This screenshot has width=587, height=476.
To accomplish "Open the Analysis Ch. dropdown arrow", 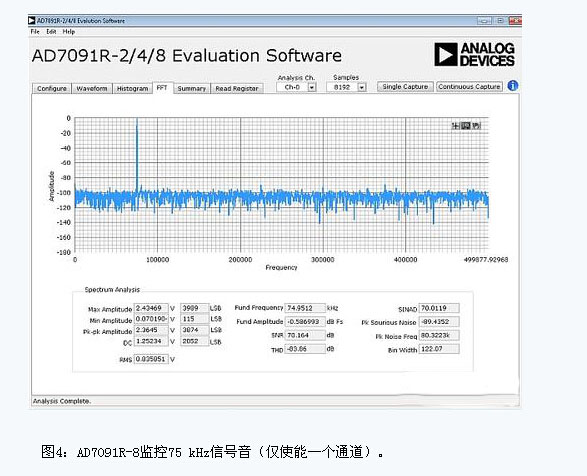I will click(x=311, y=87).
